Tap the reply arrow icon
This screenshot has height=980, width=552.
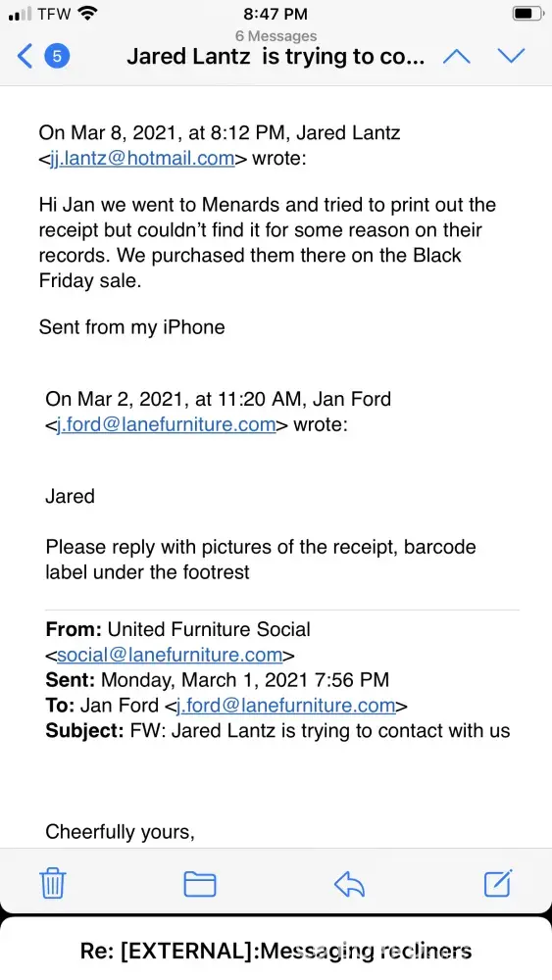[349, 884]
